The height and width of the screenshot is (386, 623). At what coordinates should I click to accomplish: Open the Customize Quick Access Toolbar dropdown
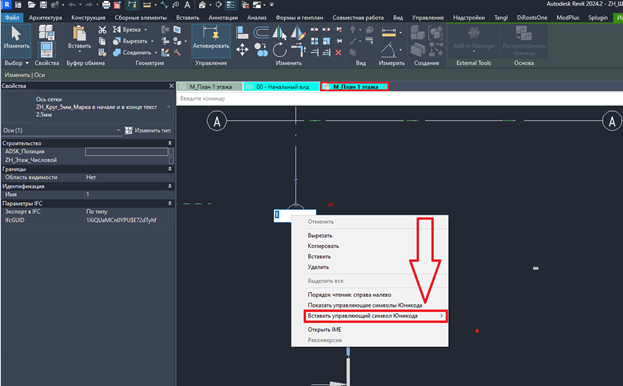tap(272, 5)
